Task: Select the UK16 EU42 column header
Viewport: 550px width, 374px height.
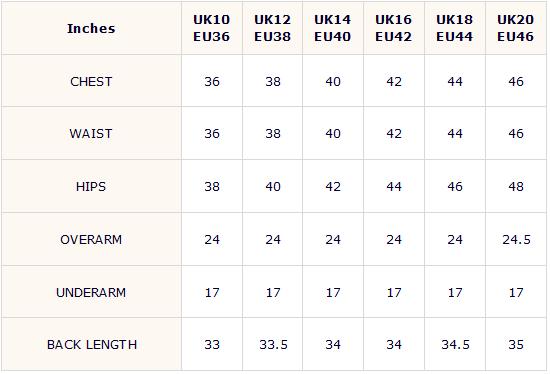Action: click(x=394, y=28)
